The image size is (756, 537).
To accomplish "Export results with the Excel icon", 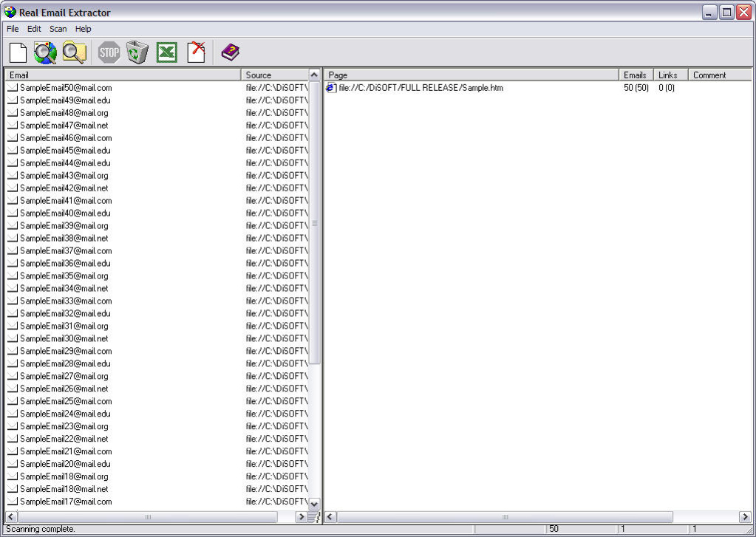I will point(167,52).
